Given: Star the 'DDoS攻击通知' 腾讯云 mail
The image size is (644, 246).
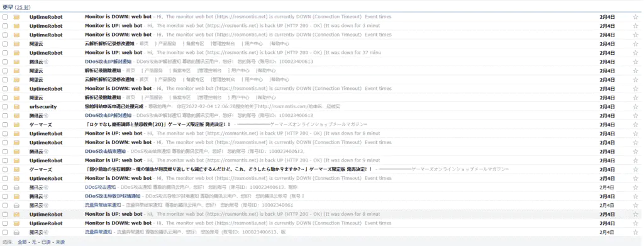Looking at the screenshot, I should tap(635, 187).
